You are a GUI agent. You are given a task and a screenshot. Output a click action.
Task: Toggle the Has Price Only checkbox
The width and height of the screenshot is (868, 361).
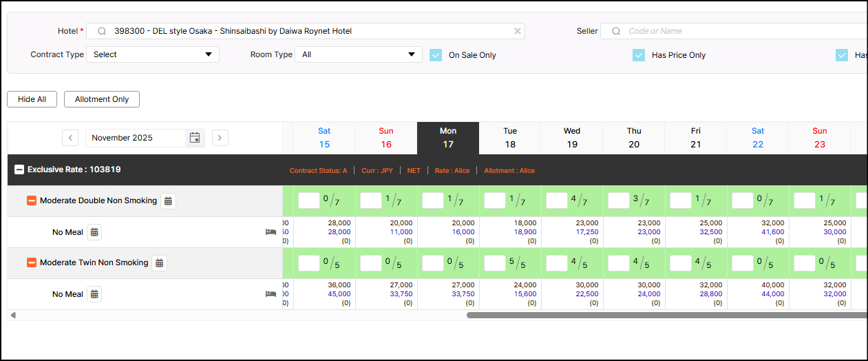639,55
